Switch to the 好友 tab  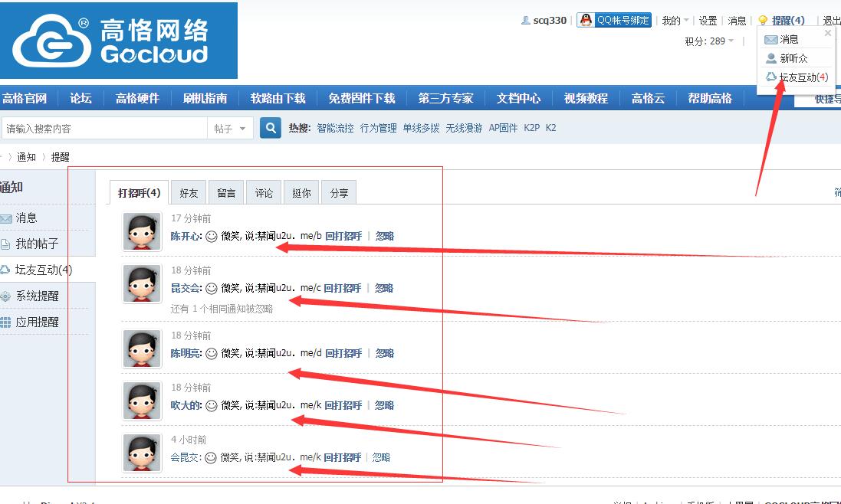click(189, 193)
